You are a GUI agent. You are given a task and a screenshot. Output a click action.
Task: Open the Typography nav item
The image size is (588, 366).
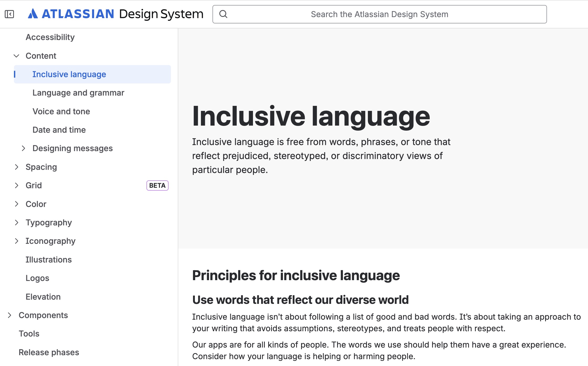(x=49, y=222)
